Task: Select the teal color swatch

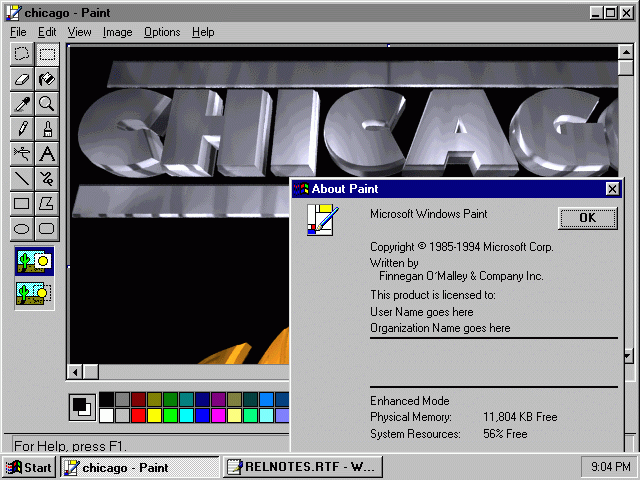Action: 186,399
